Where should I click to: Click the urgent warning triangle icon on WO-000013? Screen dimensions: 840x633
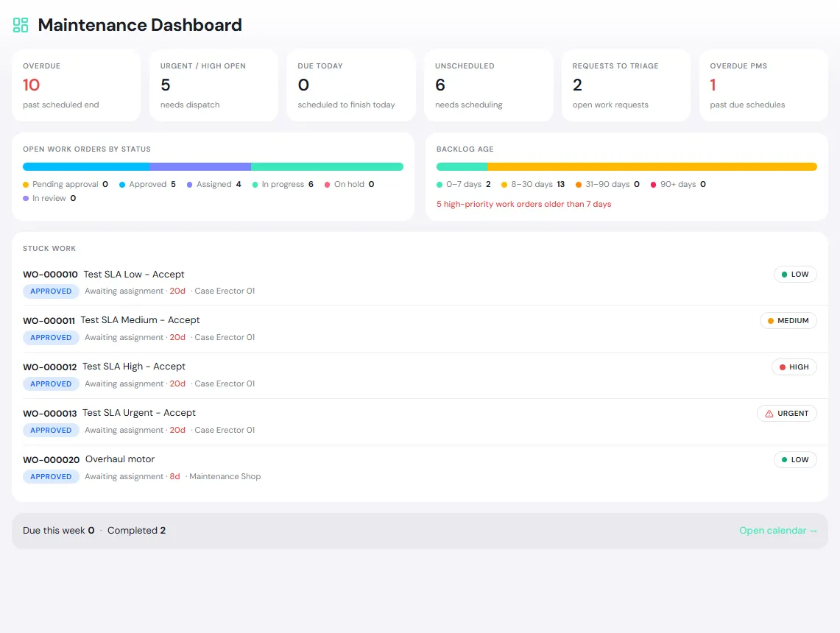(769, 414)
